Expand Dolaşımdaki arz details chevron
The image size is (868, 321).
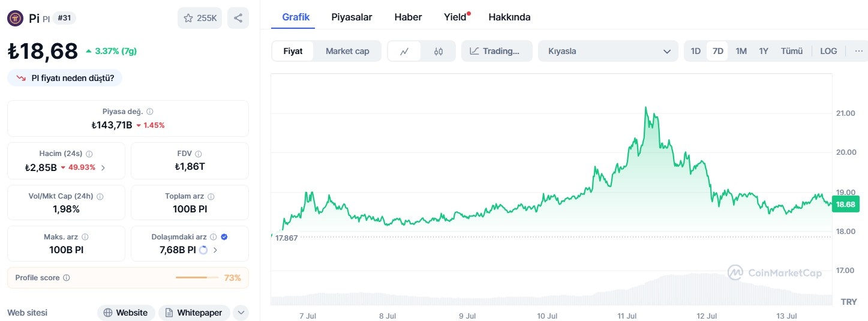click(x=215, y=250)
